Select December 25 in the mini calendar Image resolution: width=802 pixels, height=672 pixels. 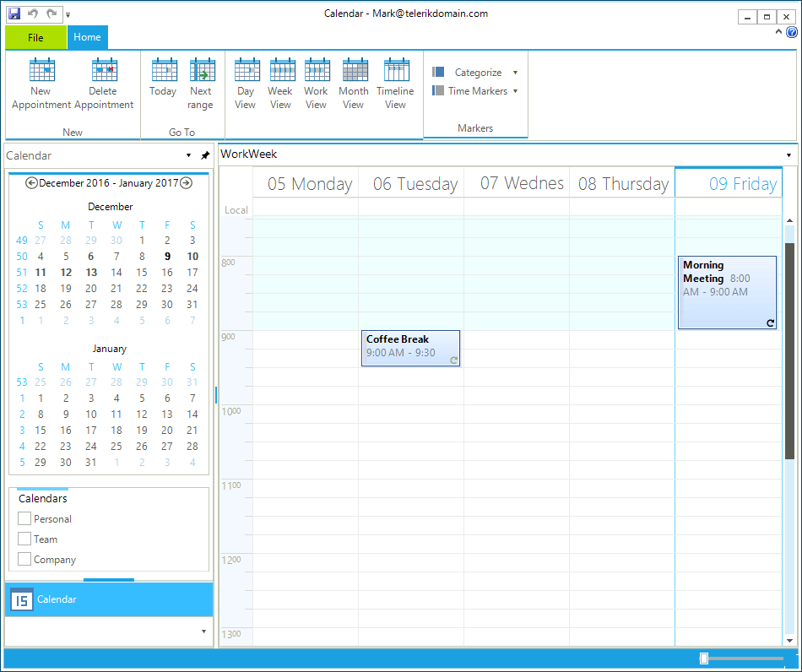coord(41,304)
